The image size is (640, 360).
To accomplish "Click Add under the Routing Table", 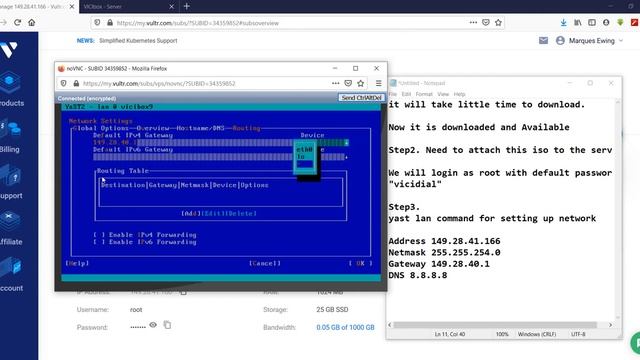I will coord(191,213).
